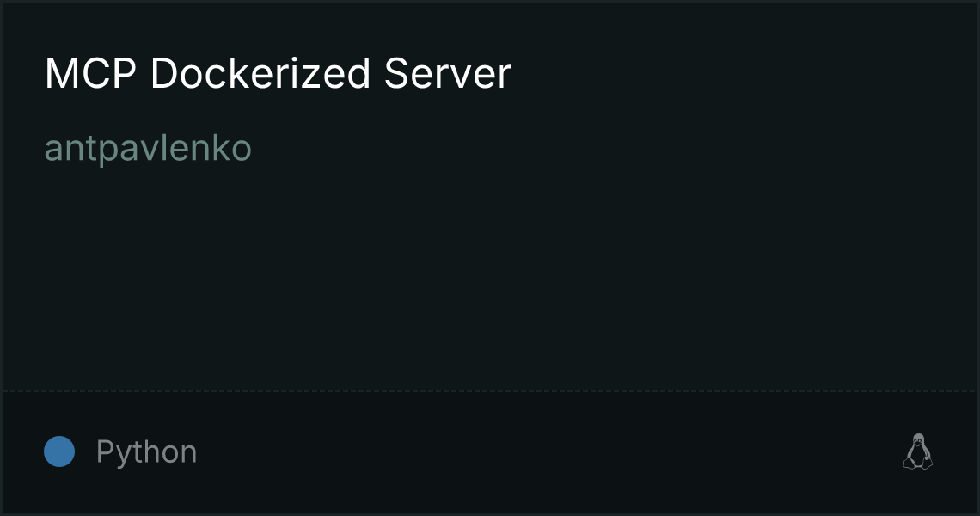Viewport: 980px width, 516px height.
Task: Click the circular language color indicator
Action: (59, 451)
